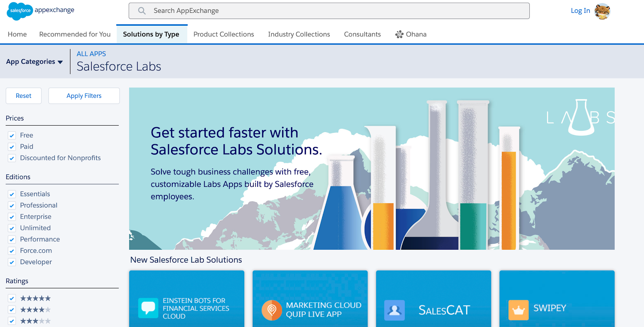
Task: Click the Swipey crown icon
Action: (518, 310)
